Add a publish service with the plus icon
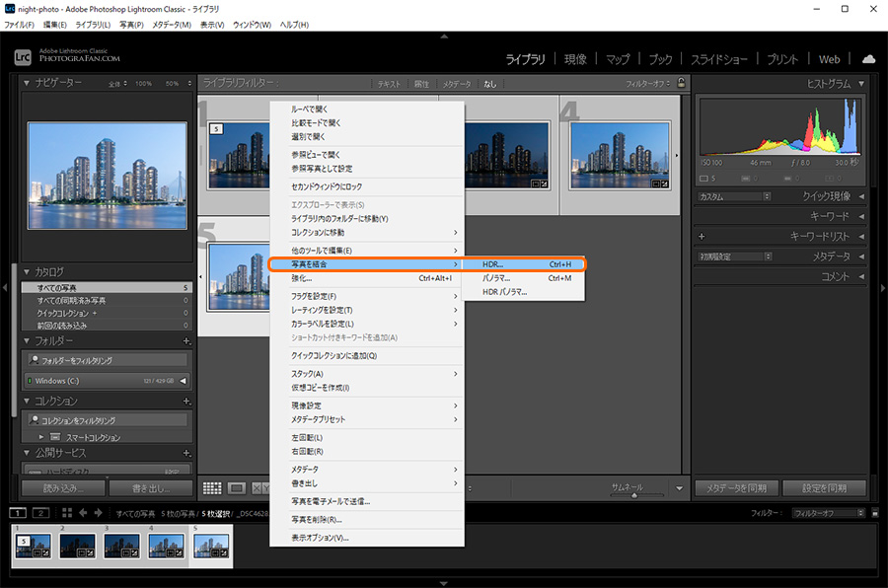The image size is (888, 588). tap(186, 453)
